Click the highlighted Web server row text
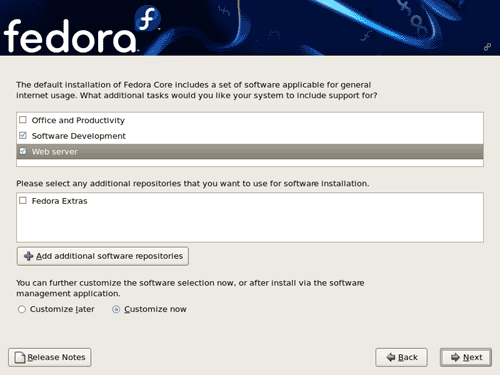 point(55,152)
